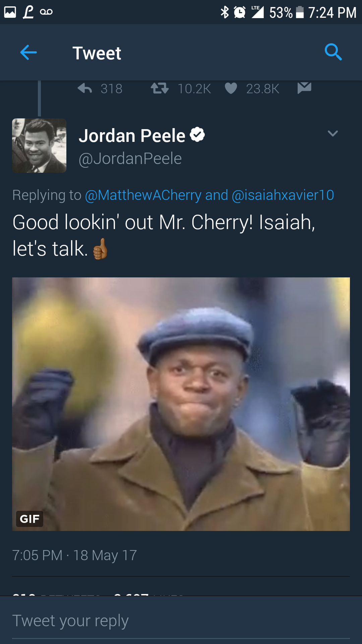The width and height of the screenshot is (362, 644).
Task: Open the @JordanPeele handle
Action: [x=130, y=158]
